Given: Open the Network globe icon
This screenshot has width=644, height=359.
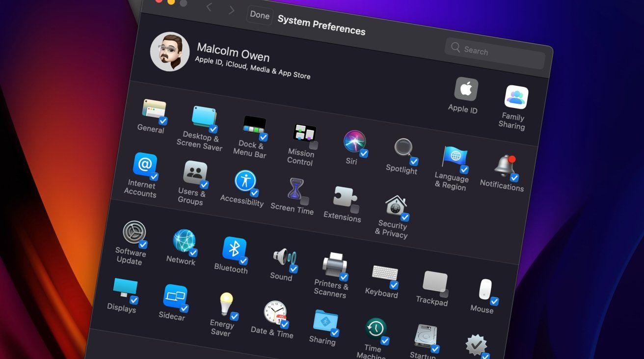Looking at the screenshot, I should coord(185,242).
